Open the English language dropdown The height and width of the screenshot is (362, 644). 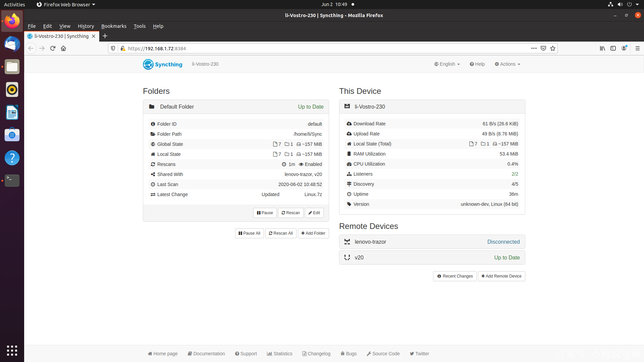pos(447,64)
